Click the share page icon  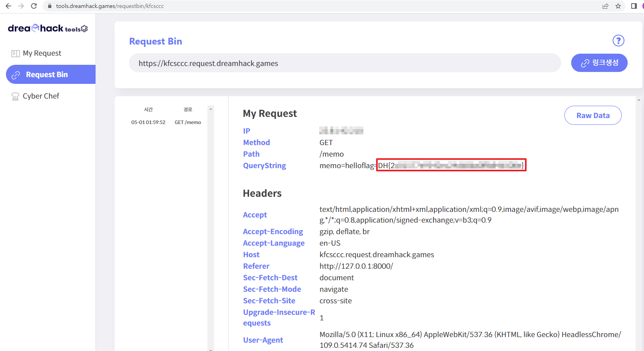pyautogui.click(x=605, y=6)
